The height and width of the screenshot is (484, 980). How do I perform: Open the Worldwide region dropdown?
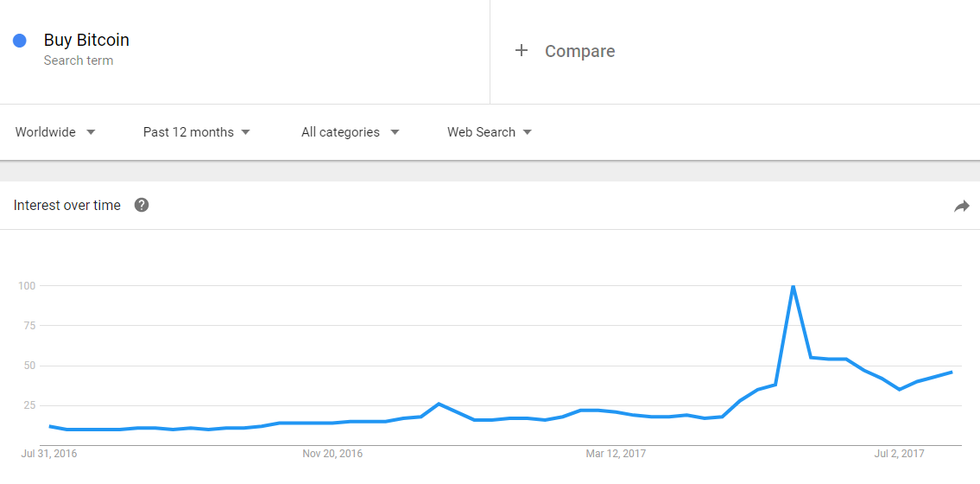point(55,132)
